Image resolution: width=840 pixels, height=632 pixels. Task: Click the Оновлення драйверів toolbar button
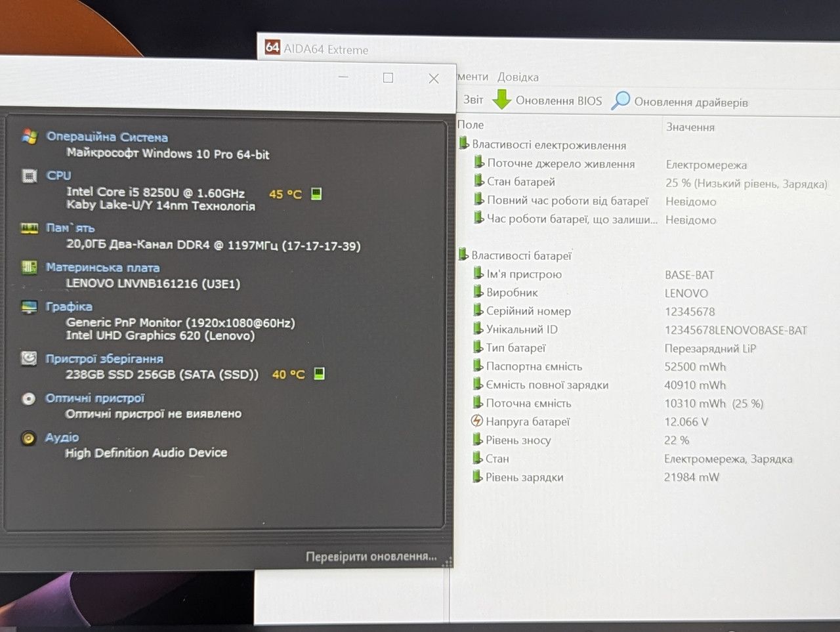click(680, 102)
